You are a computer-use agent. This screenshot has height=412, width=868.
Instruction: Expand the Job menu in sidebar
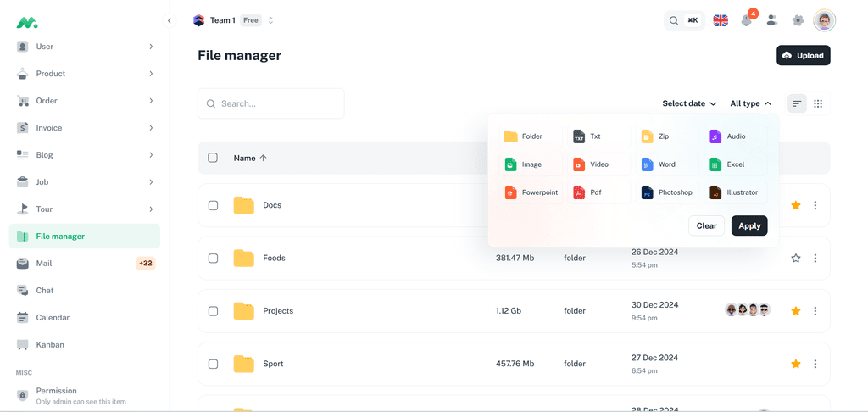pyautogui.click(x=85, y=182)
